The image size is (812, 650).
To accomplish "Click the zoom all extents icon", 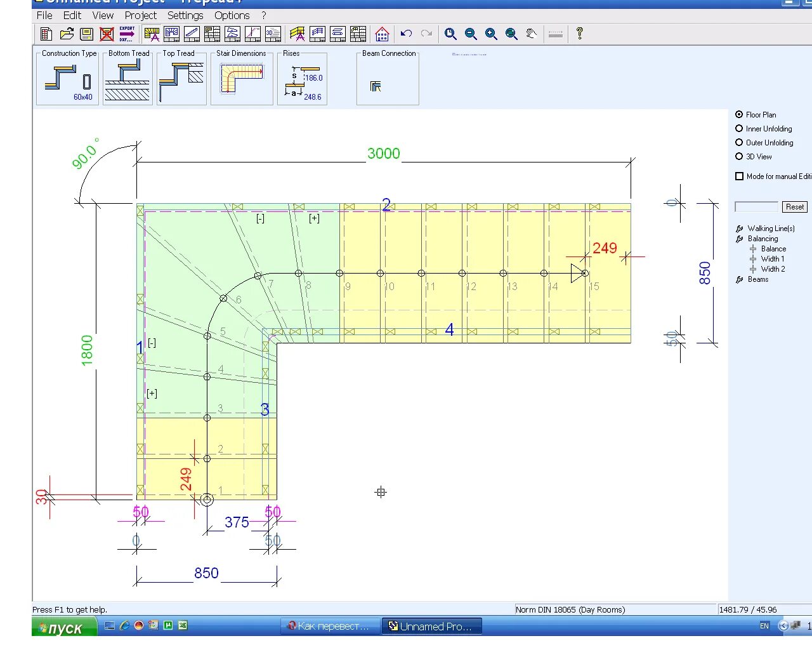I will click(x=511, y=34).
